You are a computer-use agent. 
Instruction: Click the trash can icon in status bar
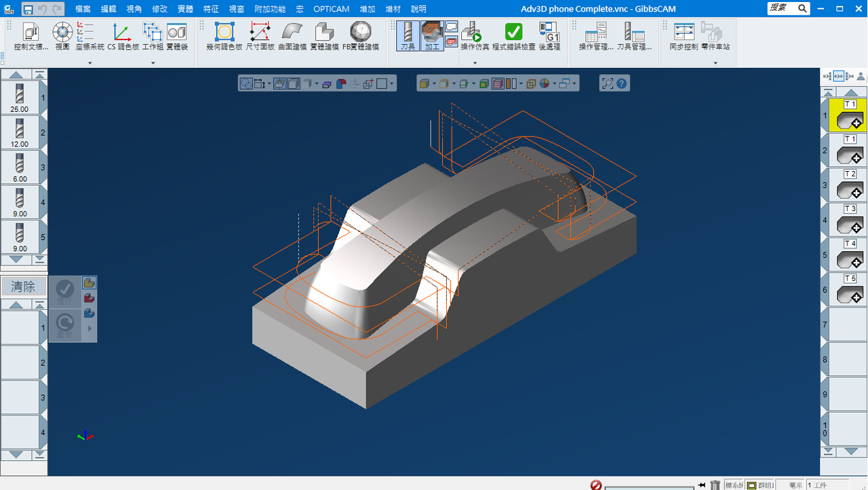pyautogui.click(x=715, y=485)
